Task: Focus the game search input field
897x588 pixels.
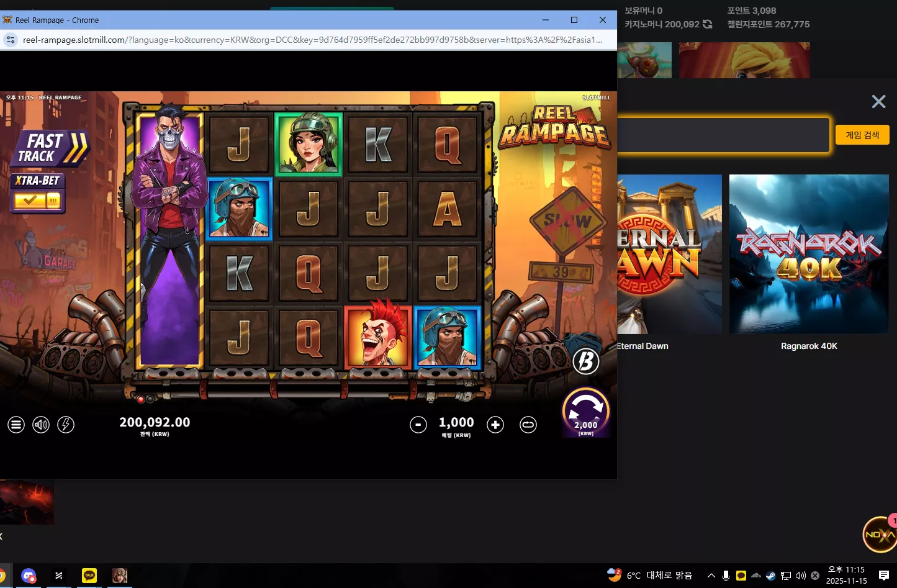Action: coord(723,135)
